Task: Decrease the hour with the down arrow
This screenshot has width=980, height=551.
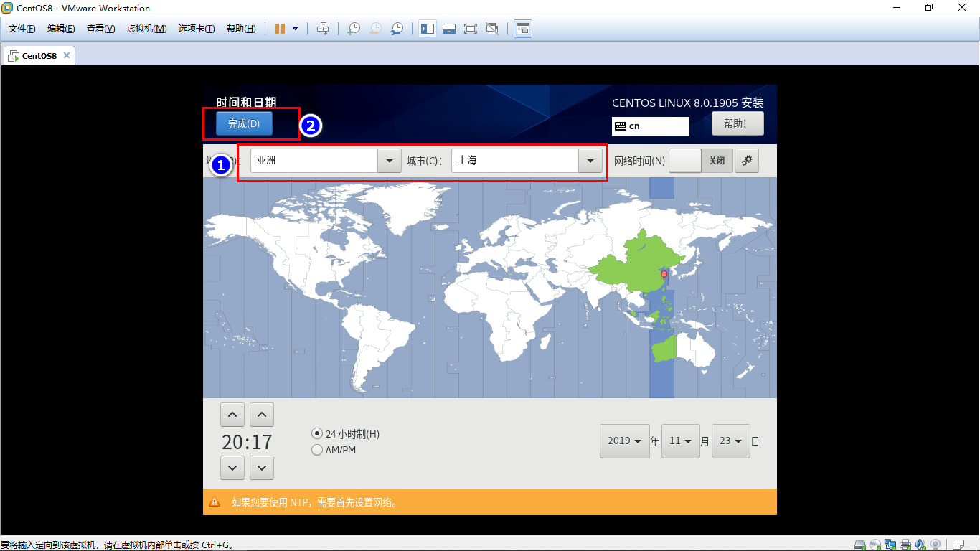Action: tap(232, 468)
